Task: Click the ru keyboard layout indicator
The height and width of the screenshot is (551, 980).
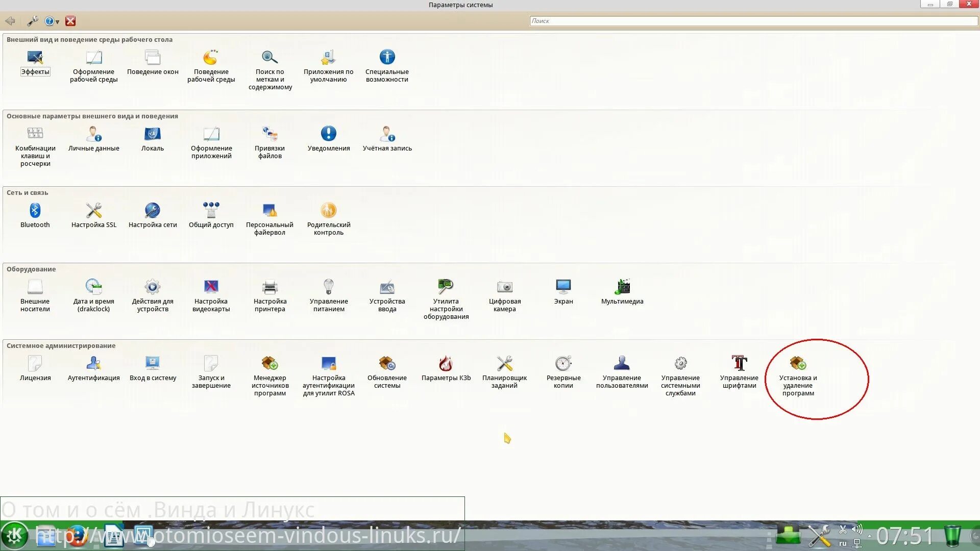Action: coord(843,543)
